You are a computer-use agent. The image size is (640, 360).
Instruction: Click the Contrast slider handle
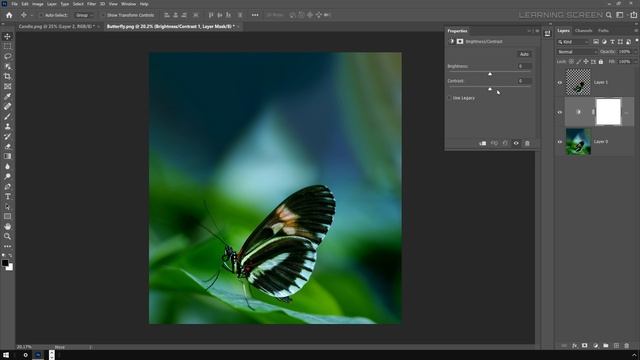pyautogui.click(x=490, y=89)
